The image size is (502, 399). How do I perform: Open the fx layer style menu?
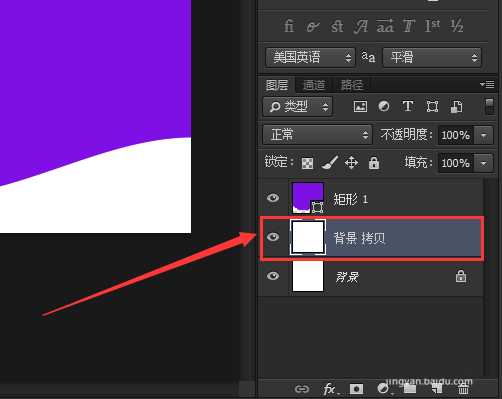[330, 389]
